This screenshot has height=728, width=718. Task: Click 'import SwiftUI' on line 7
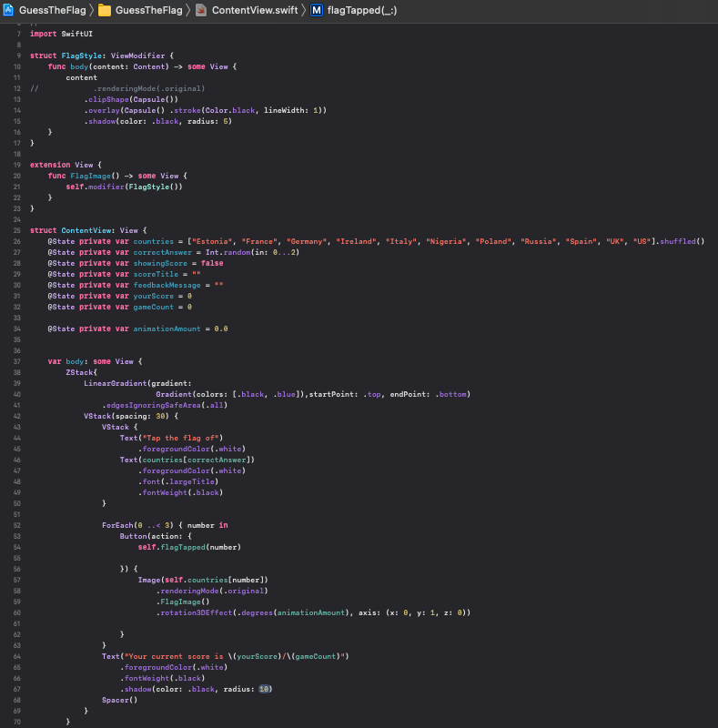click(61, 34)
